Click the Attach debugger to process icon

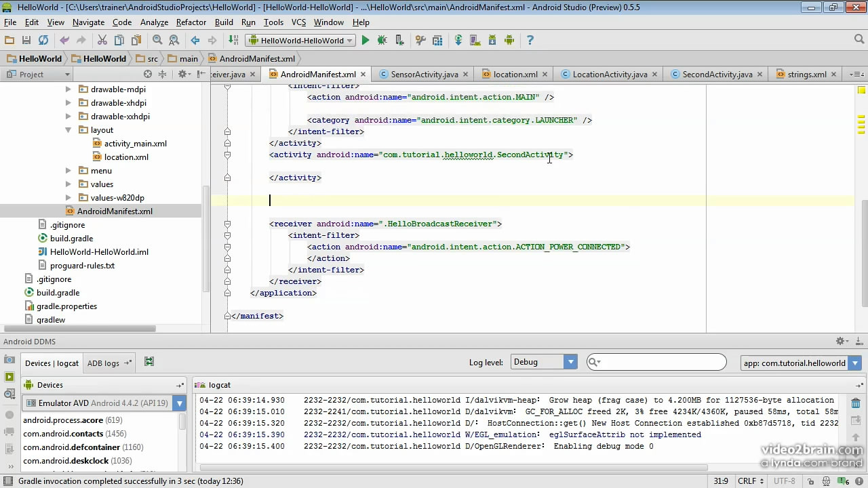pos(399,40)
